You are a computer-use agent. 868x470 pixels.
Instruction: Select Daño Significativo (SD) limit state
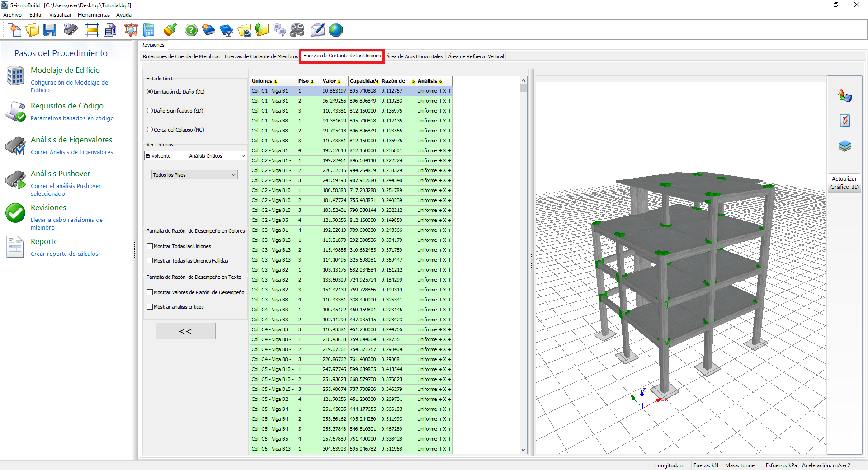[150, 111]
